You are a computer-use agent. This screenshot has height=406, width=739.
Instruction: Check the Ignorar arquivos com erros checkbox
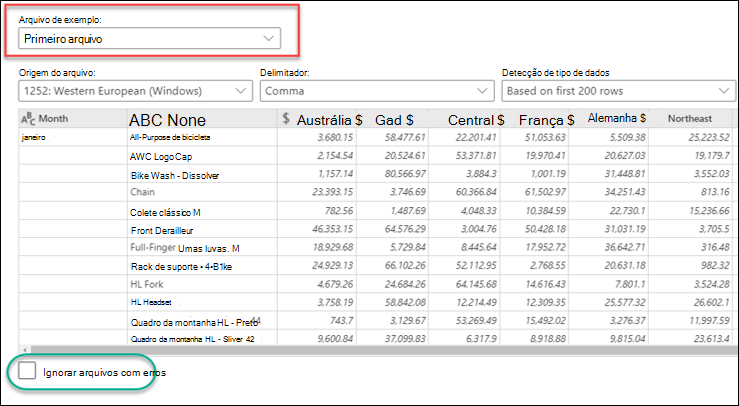coord(27,371)
